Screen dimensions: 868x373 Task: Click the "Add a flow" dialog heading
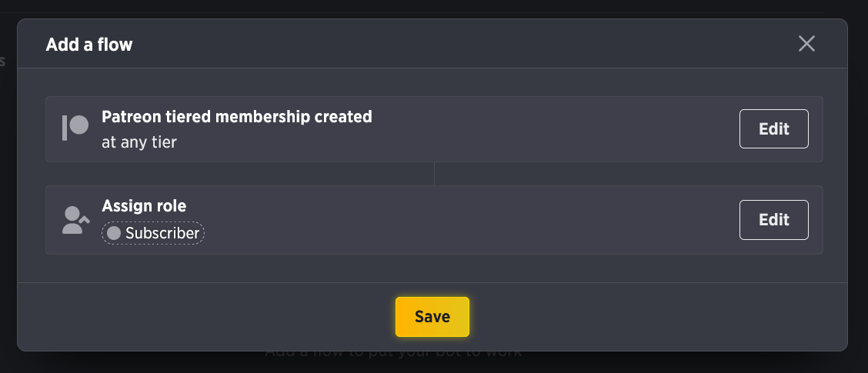pos(89,45)
